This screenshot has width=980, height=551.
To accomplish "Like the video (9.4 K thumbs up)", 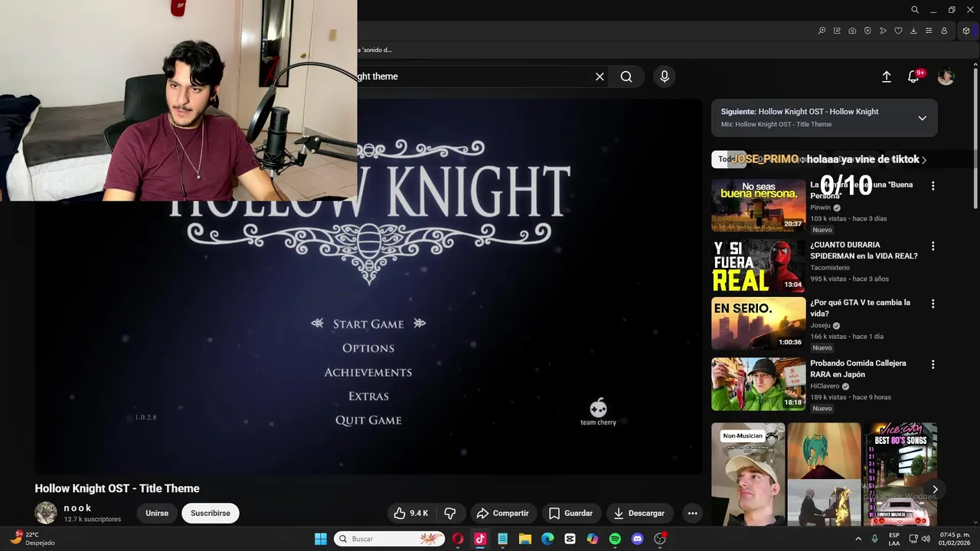I will click(x=410, y=514).
